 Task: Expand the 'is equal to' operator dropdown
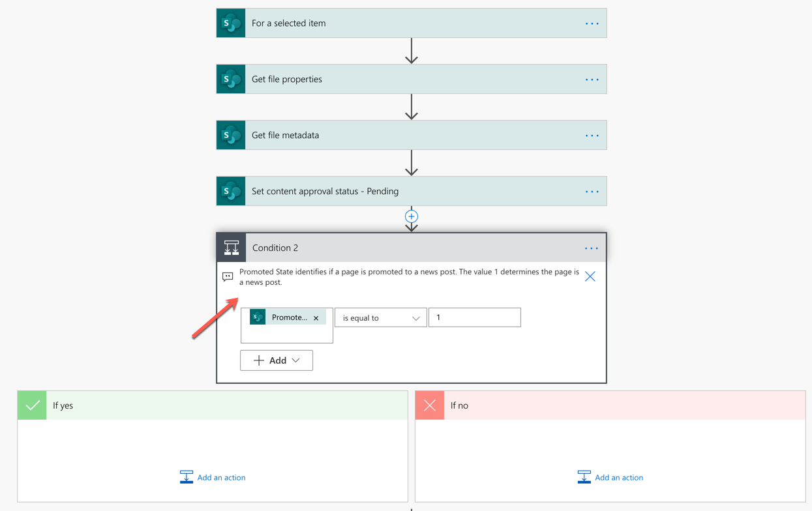pos(381,318)
